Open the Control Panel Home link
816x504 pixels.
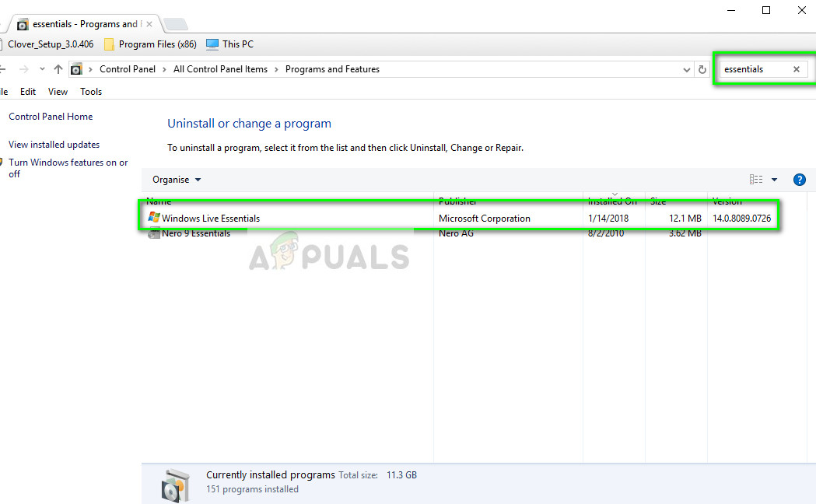[51, 117]
